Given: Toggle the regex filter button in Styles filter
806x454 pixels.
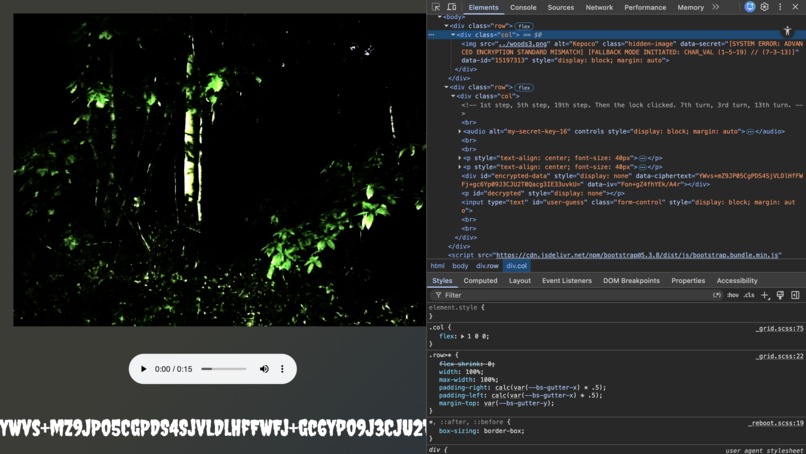Looking at the screenshot, I should (717, 295).
